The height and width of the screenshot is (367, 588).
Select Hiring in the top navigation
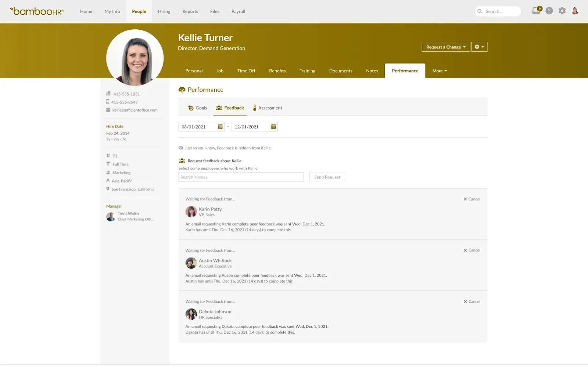164,11
